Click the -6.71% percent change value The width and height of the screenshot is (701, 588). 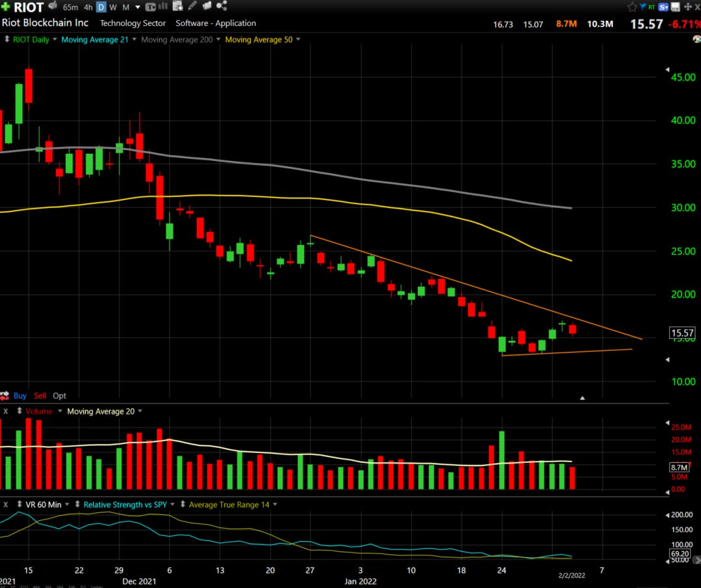click(685, 24)
